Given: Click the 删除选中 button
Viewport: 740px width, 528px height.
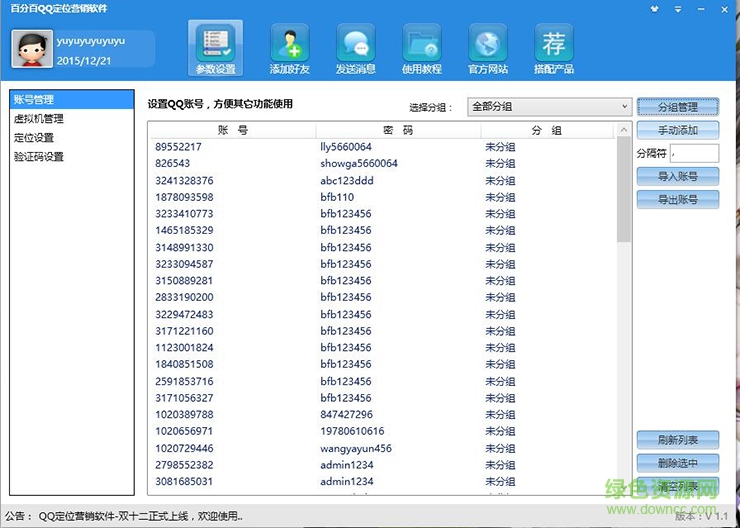Looking at the screenshot, I should 678,463.
